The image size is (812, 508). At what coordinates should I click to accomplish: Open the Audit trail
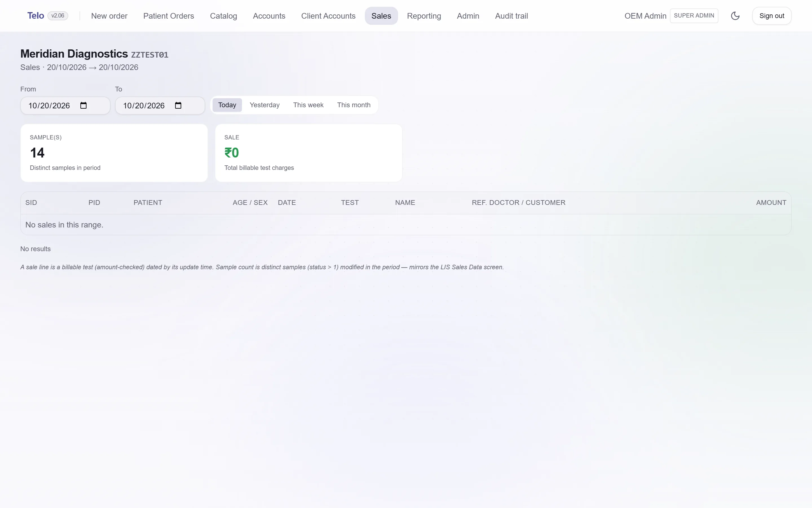(x=511, y=16)
